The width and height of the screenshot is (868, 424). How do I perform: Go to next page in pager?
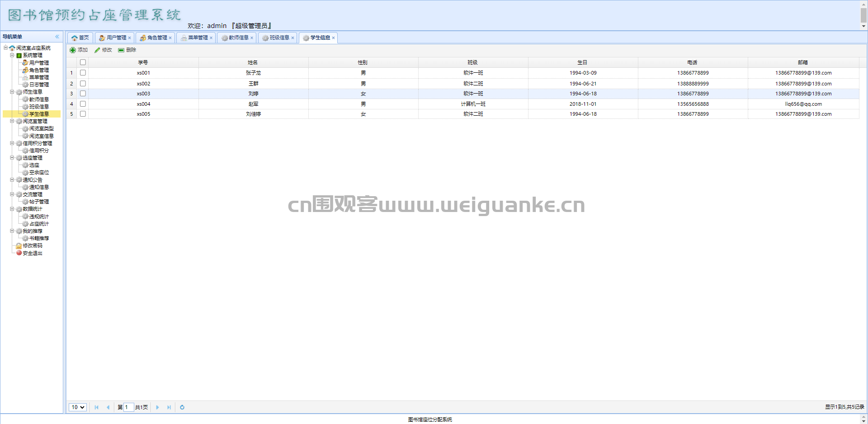(x=157, y=407)
